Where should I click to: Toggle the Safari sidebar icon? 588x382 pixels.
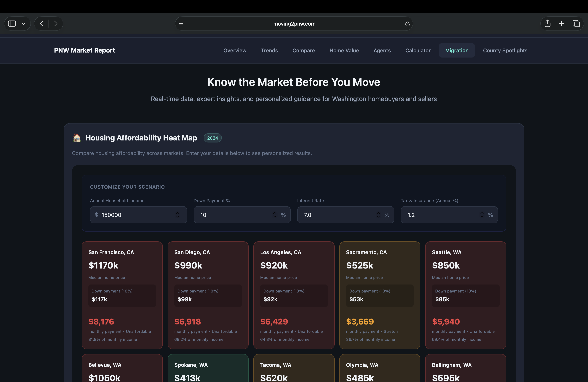(x=12, y=24)
